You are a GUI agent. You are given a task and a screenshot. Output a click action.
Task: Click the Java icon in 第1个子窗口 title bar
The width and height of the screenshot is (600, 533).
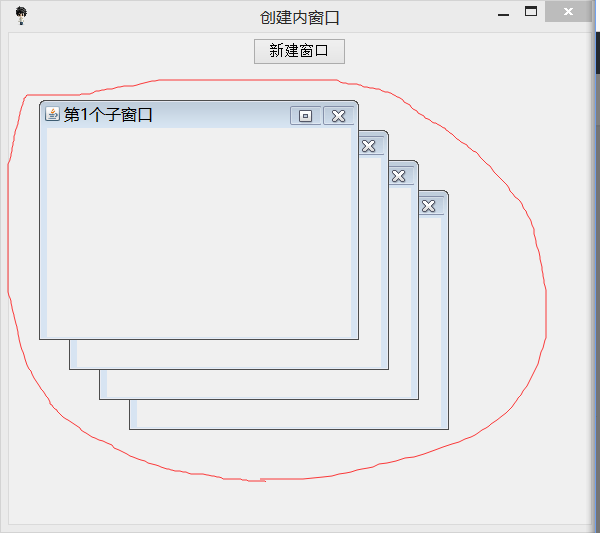pos(52,114)
